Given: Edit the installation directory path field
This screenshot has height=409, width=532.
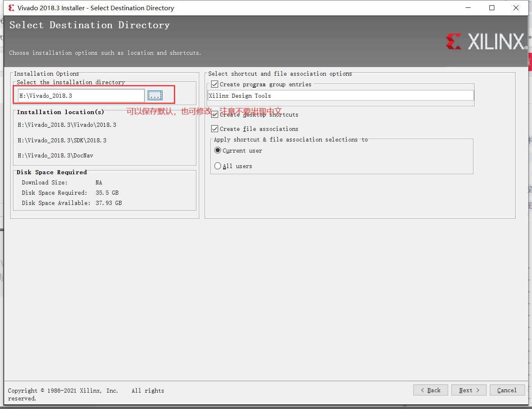Looking at the screenshot, I should (81, 95).
